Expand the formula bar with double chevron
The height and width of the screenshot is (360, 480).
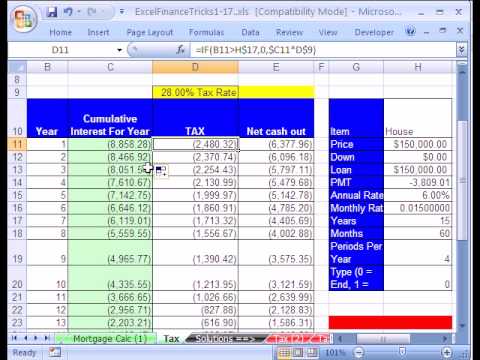coord(461,50)
